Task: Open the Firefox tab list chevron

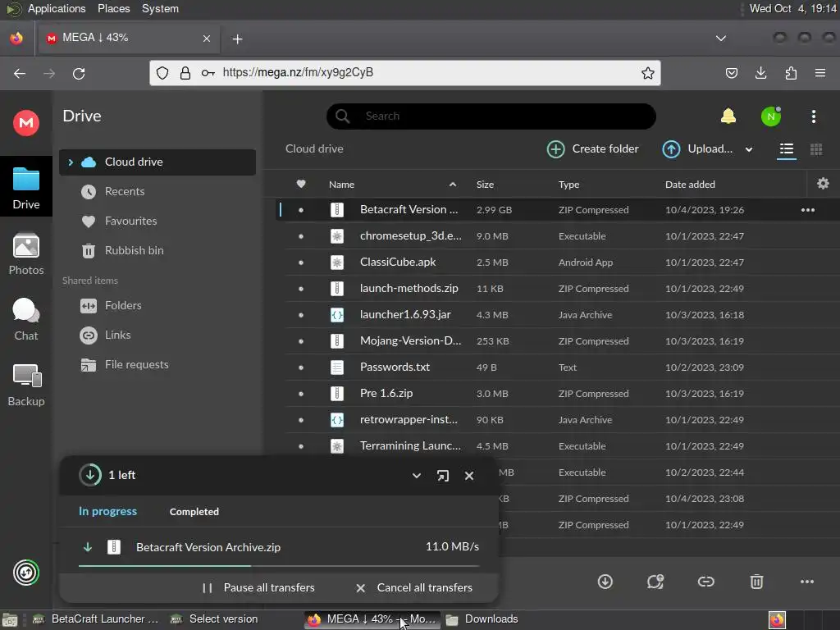Action: click(x=721, y=39)
